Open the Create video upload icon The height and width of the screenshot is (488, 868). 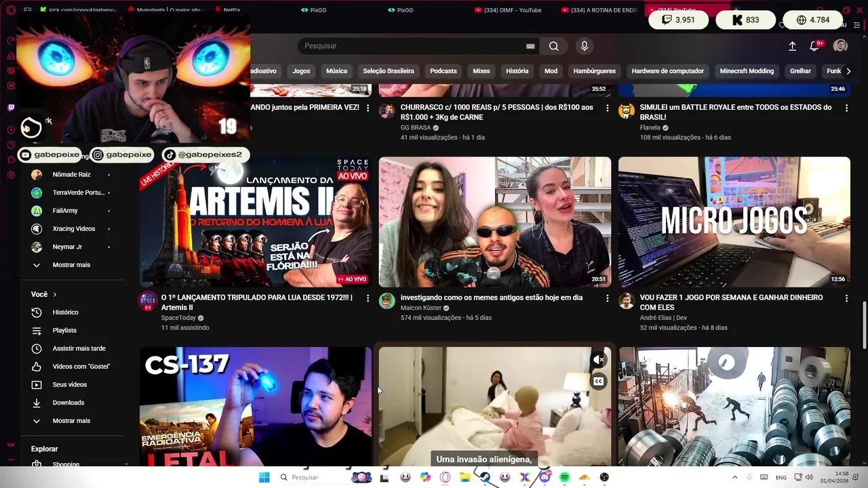(792, 46)
